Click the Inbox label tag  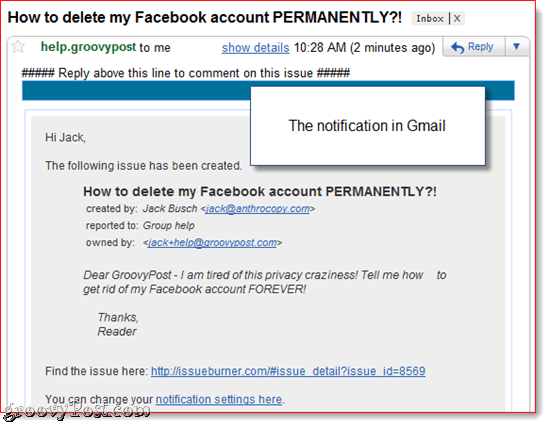click(430, 19)
